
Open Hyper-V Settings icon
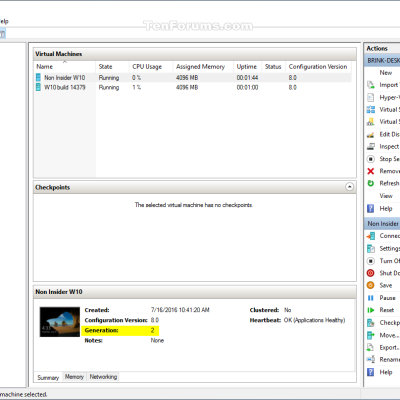click(x=371, y=97)
